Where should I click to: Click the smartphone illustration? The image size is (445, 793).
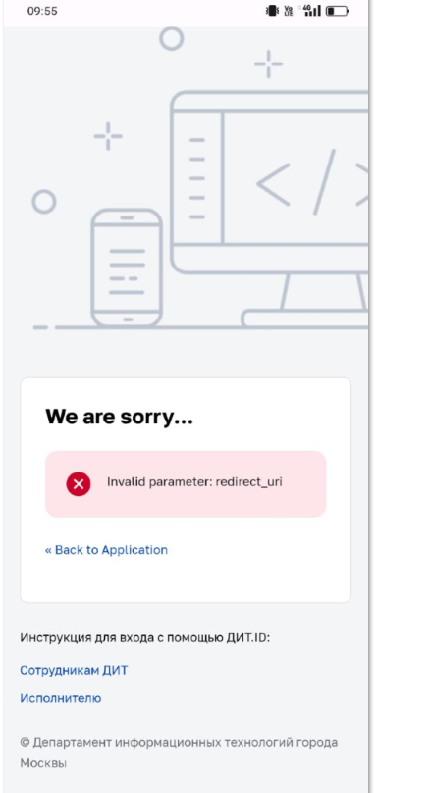pyautogui.click(x=127, y=268)
